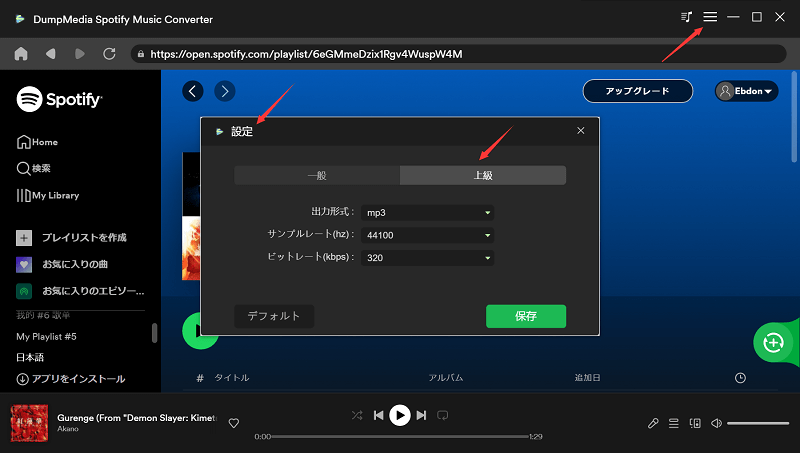Open the Ebdon account dropdown
This screenshot has height=453, width=800.
pos(746,91)
